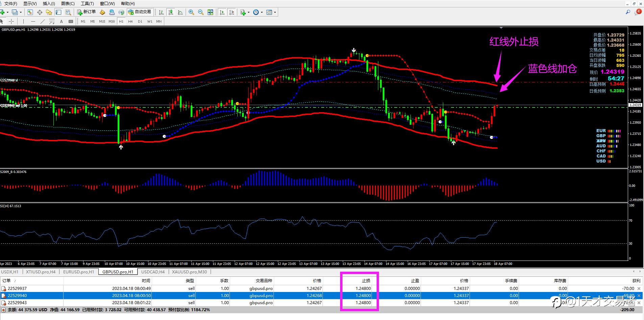Click the New Chart green plus icon
The height and width of the screenshot is (320, 644).
(x=2, y=12)
